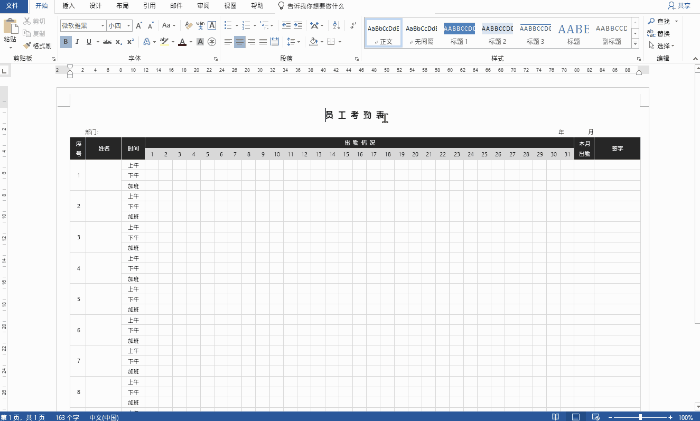This screenshot has height=421, width=700.
Task: Click the Shading paint bucket icon
Action: click(313, 42)
